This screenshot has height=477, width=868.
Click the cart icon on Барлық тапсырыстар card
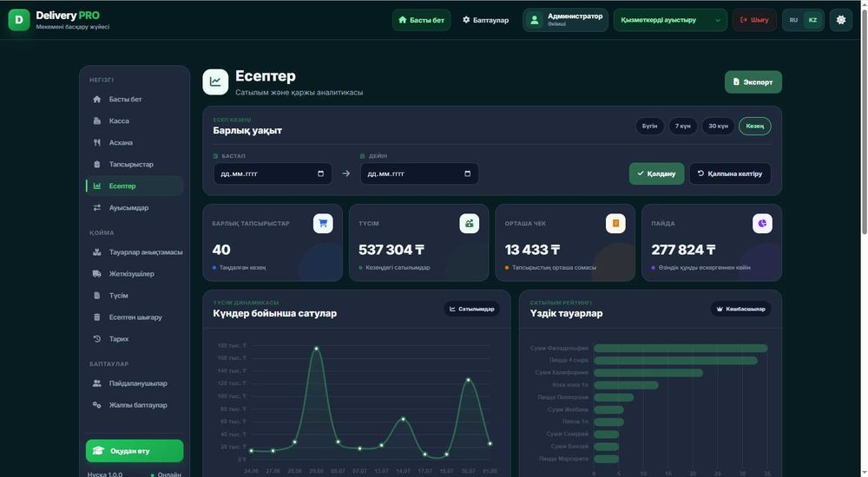[323, 224]
